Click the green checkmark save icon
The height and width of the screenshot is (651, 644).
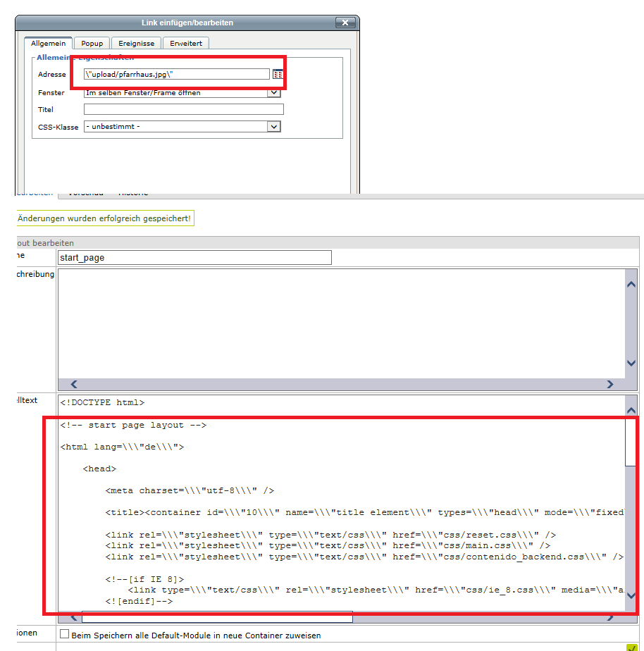click(x=631, y=647)
